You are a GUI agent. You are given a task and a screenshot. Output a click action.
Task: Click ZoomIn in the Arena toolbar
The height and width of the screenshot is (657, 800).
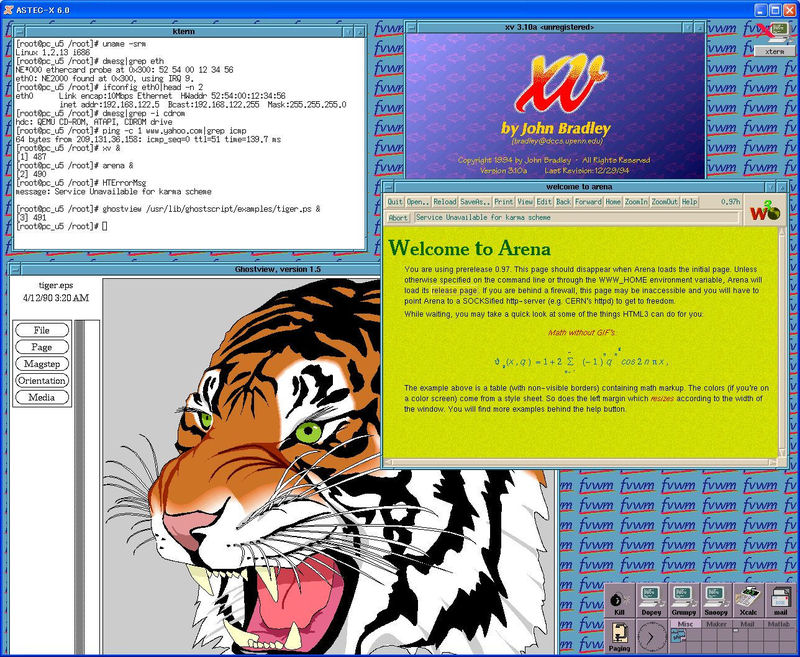636,202
